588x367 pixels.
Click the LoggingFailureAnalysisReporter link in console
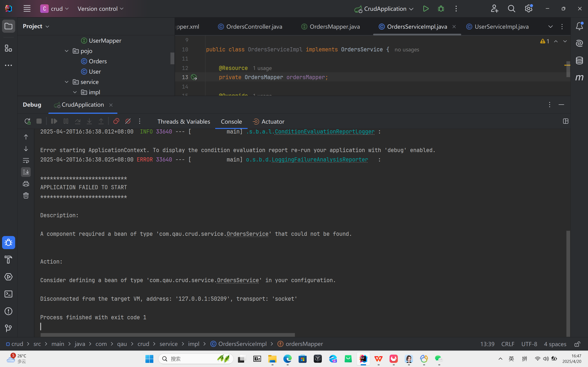(319, 159)
